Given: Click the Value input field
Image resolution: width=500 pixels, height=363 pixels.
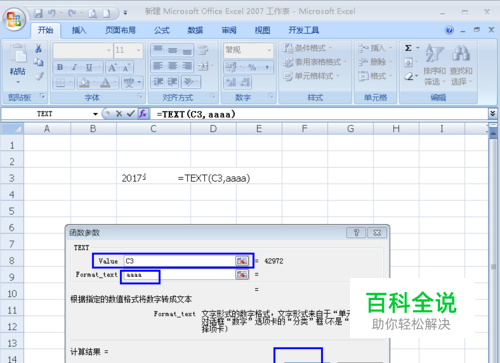Looking at the screenshot, I should [180, 261].
